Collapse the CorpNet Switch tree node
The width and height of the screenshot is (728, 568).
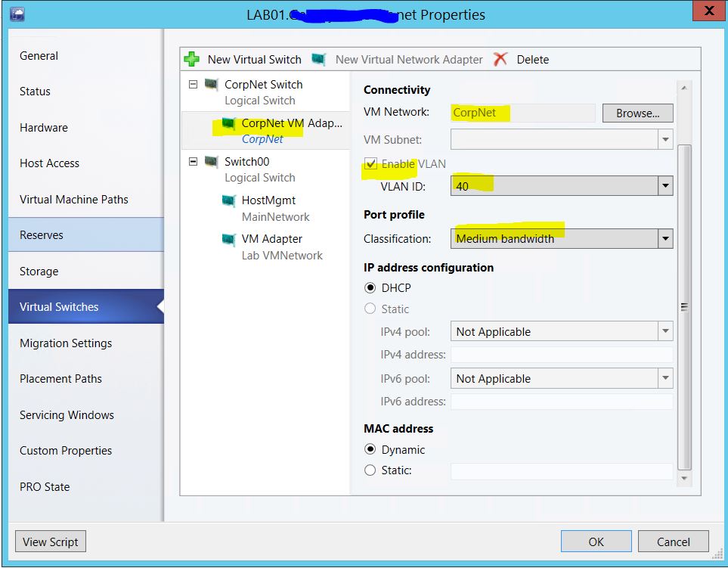pos(194,85)
